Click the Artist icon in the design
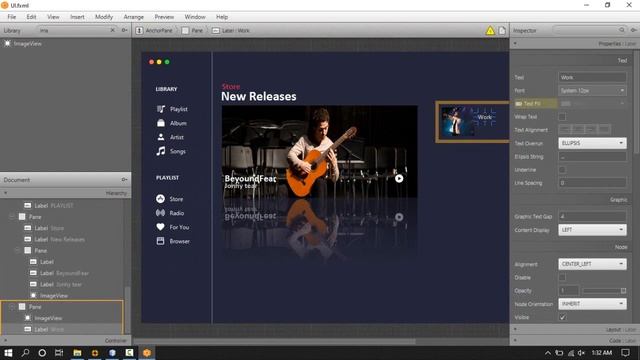The image size is (640, 360). (x=161, y=137)
